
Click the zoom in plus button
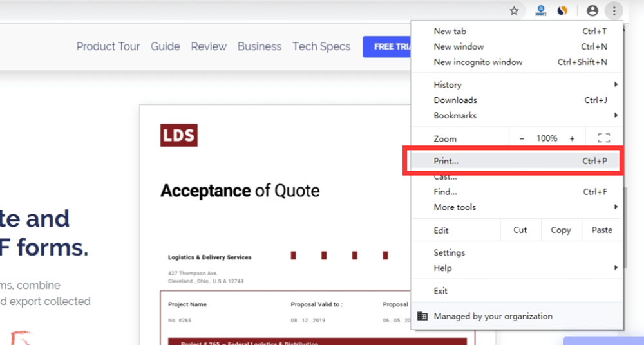[572, 138]
